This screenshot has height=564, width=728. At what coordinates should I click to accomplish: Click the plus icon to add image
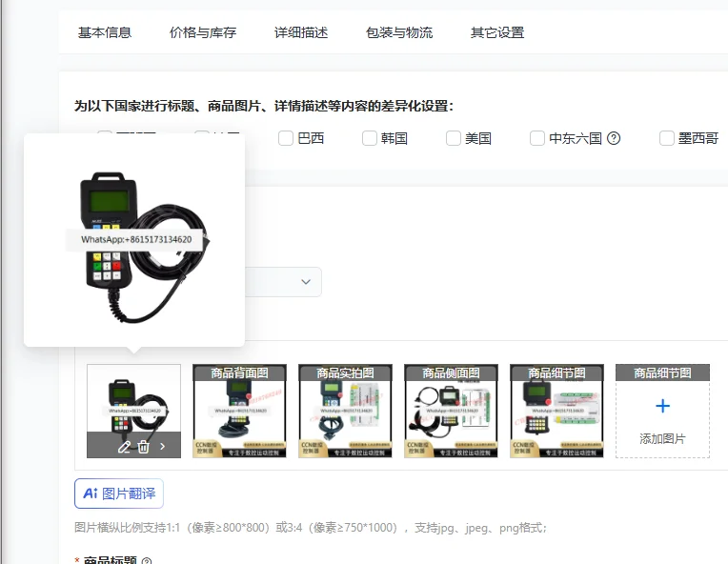[x=662, y=406]
